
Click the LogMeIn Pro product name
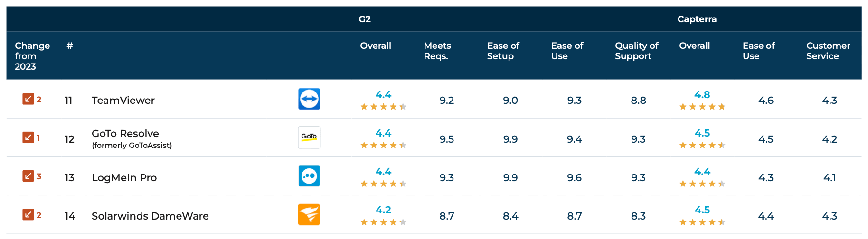click(124, 178)
